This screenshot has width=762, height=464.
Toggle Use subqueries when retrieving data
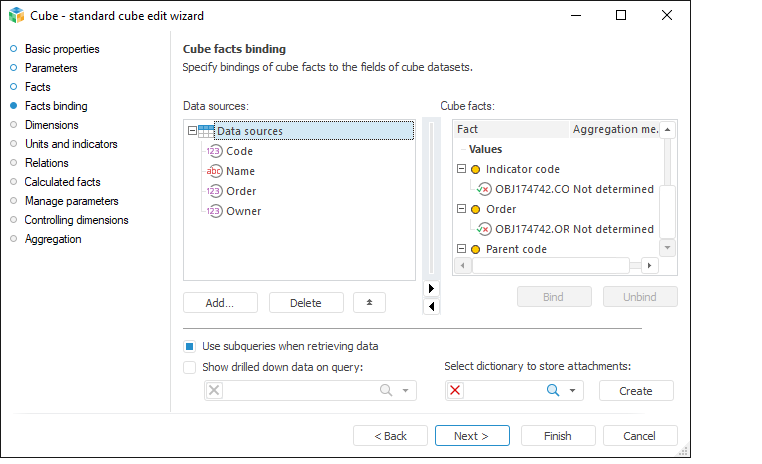[190, 346]
